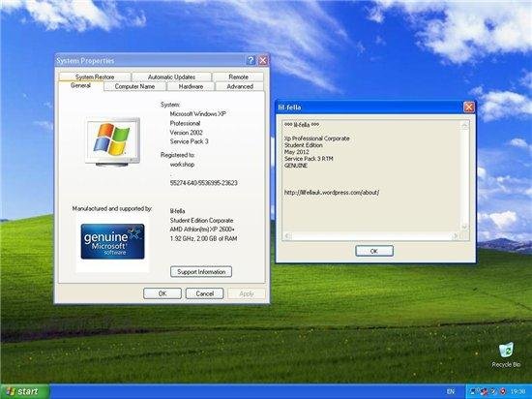Open the Remote tab
532x399 pixels.
(x=238, y=77)
